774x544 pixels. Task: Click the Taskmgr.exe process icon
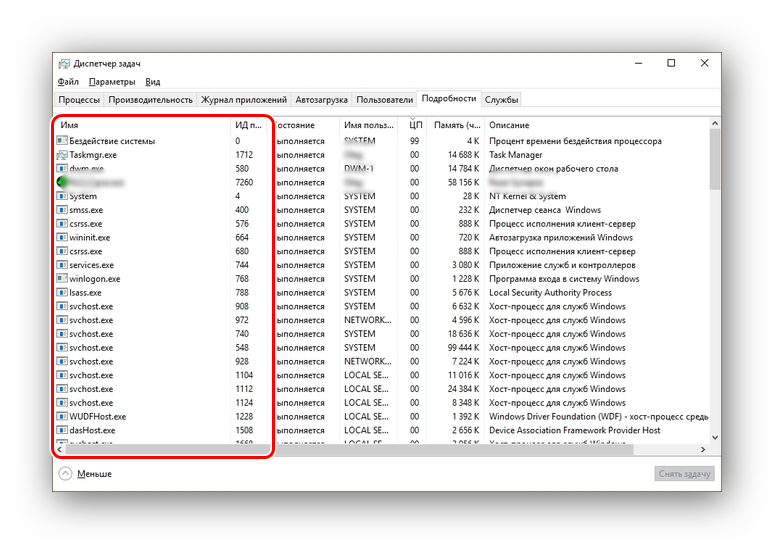coord(62,155)
